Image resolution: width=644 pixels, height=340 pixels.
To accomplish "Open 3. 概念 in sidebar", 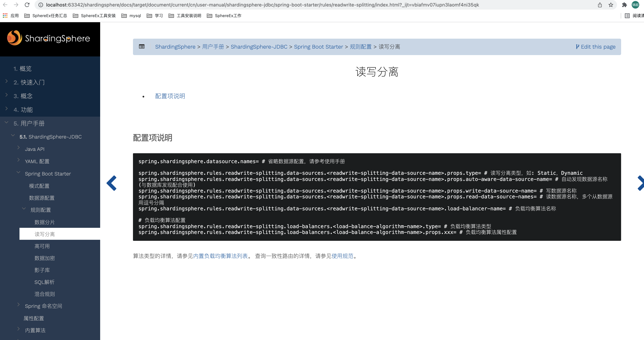I will point(23,96).
